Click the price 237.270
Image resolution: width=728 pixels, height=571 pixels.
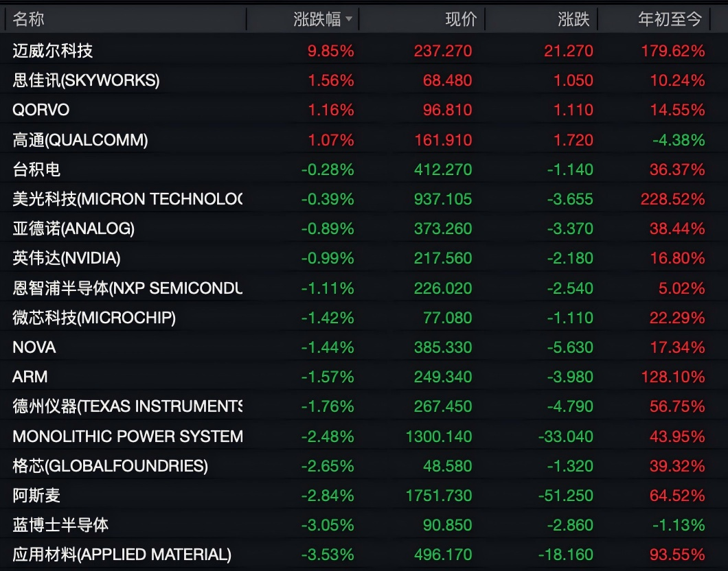click(x=443, y=51)
